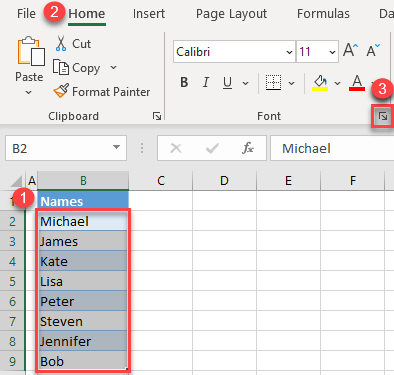Decrease font size with smaller A icon
This screenshot has width=394, height=375.
tap(373, 51)
